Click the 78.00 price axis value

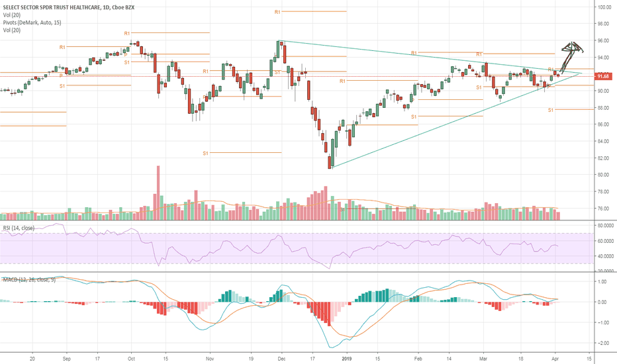(x=603, y=192)
